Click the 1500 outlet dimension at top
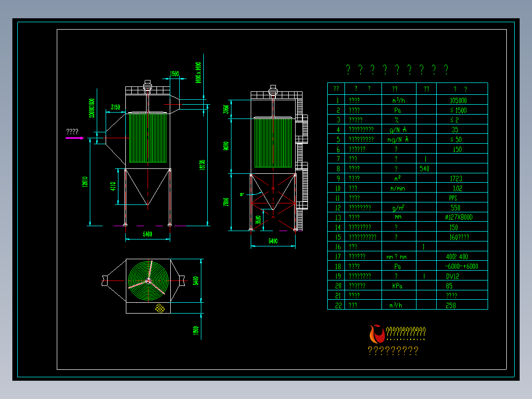 (x=174, y=74)
